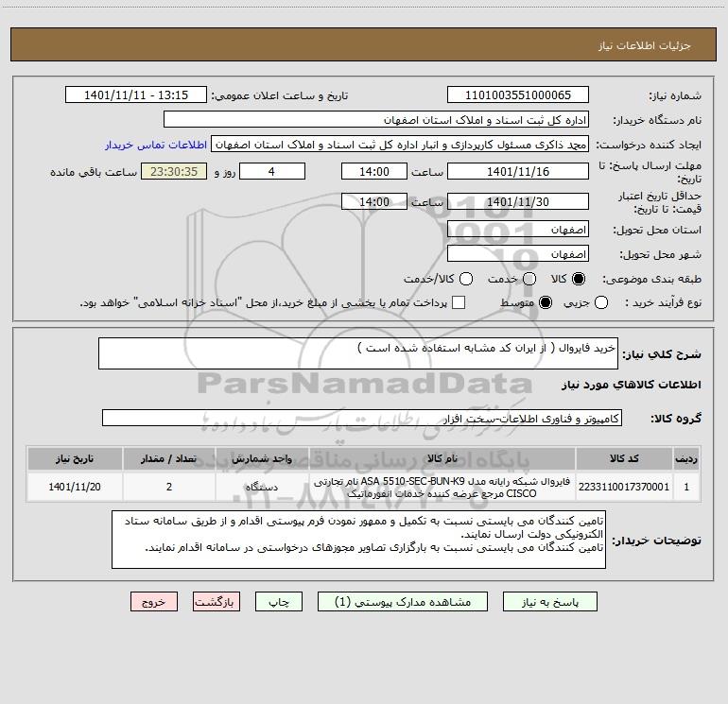Click the خروج exit button
Image resolution: width=728 pixels, height=704 pixels.
154,602
